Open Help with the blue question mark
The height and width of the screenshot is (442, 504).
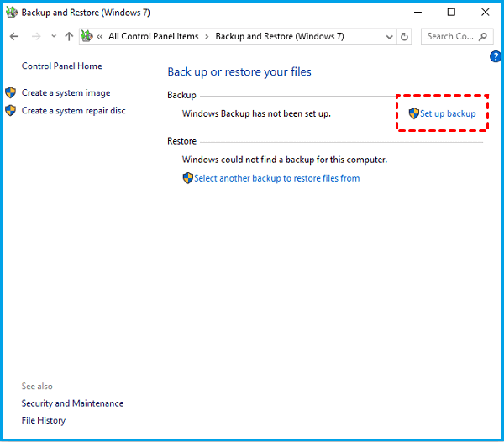[495, 56]
